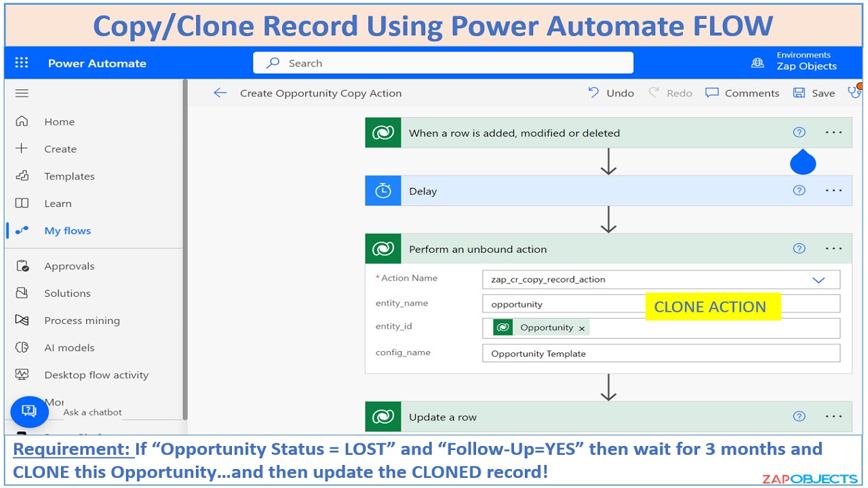Expand the When a row is added trigger
The height and width of the screenshot is (488, 868).
point(608,133)
